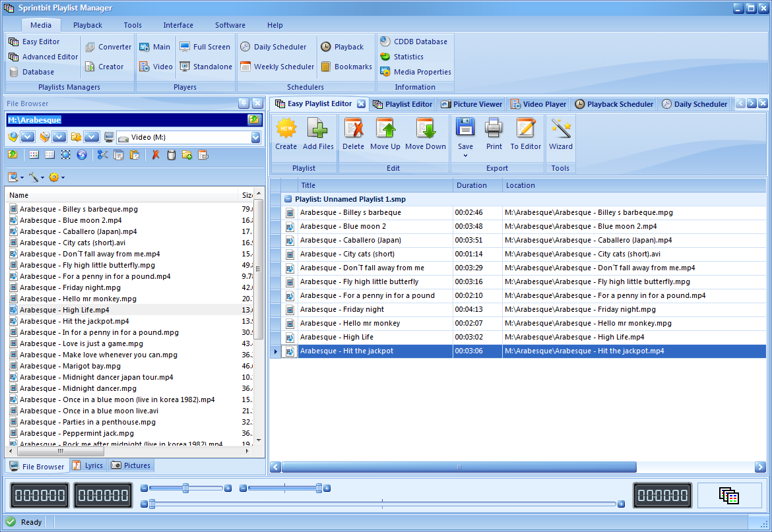This screenshot has height=532, width=772.
Task: Expand the history dropdown next to clock-folder icon
Action: pyautogui.click(x=60, y=137)
